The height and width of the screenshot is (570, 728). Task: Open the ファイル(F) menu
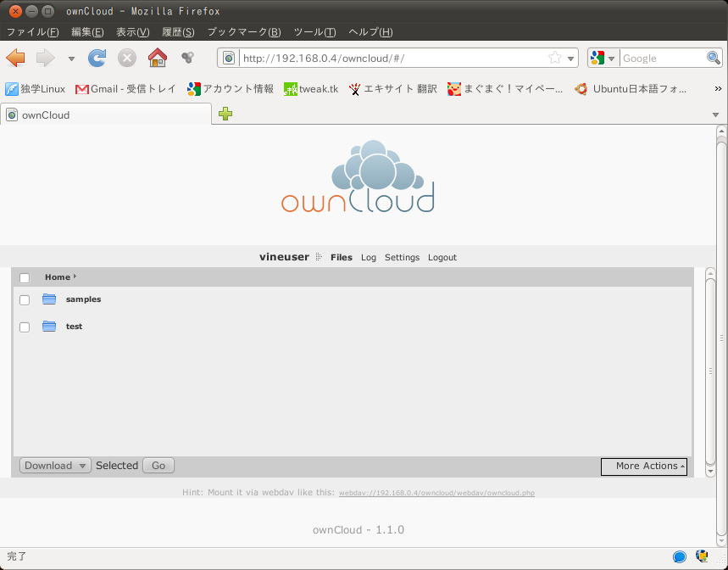click(x=32, y=32)
